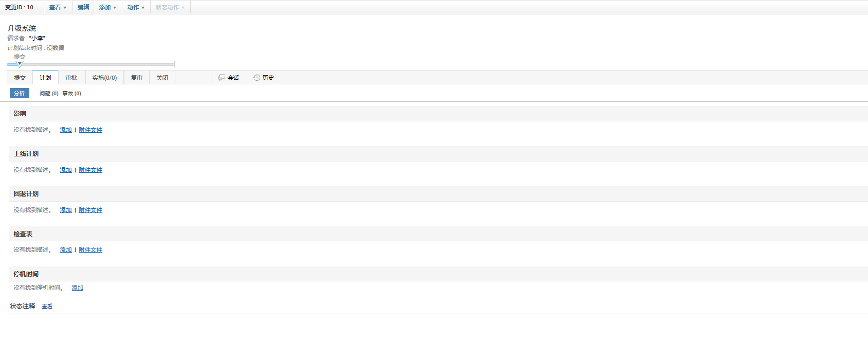Go to the 关闭 tab
Viewport: 868px width, 338px height.
[162, 78]
